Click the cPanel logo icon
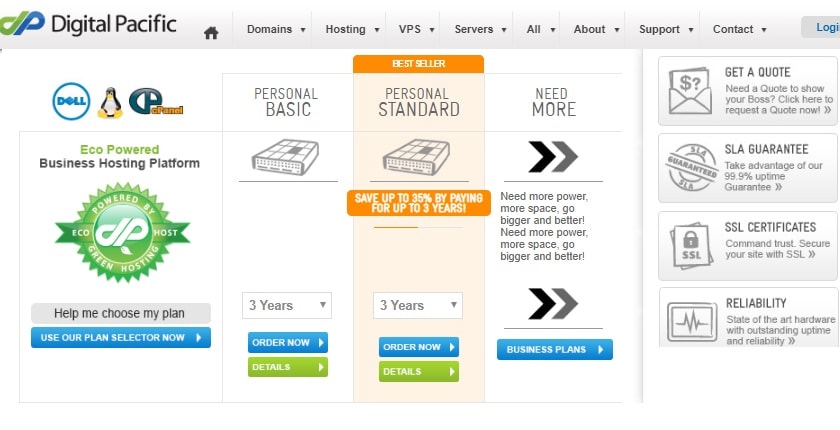 click(x=156, y=102)
